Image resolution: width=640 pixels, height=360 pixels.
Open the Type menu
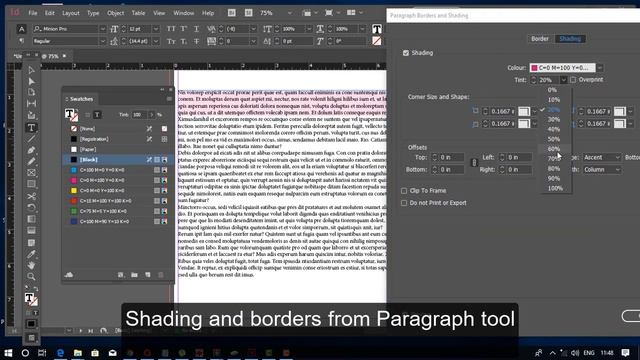click(x=93, y=13)
